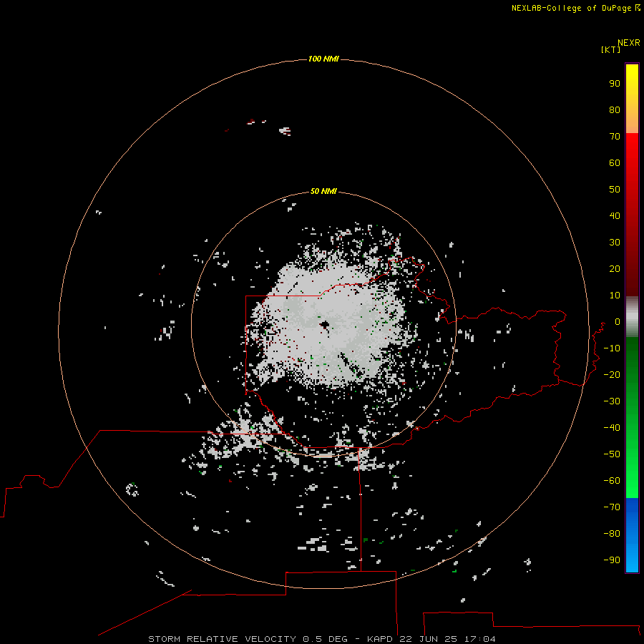Click the -50 knot scale label
The image size is (644, 644).
(612, 454)
